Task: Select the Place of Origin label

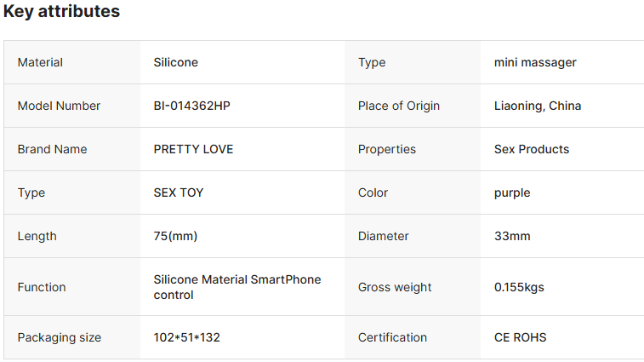Action: tap(399, 106)
